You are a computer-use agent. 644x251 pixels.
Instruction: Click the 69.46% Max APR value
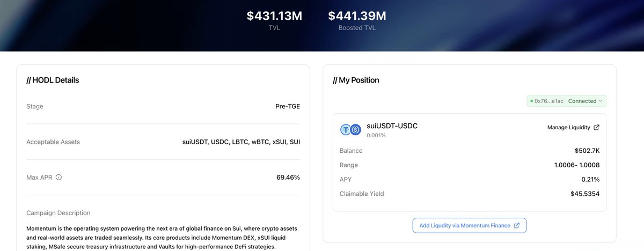point(287,178)
